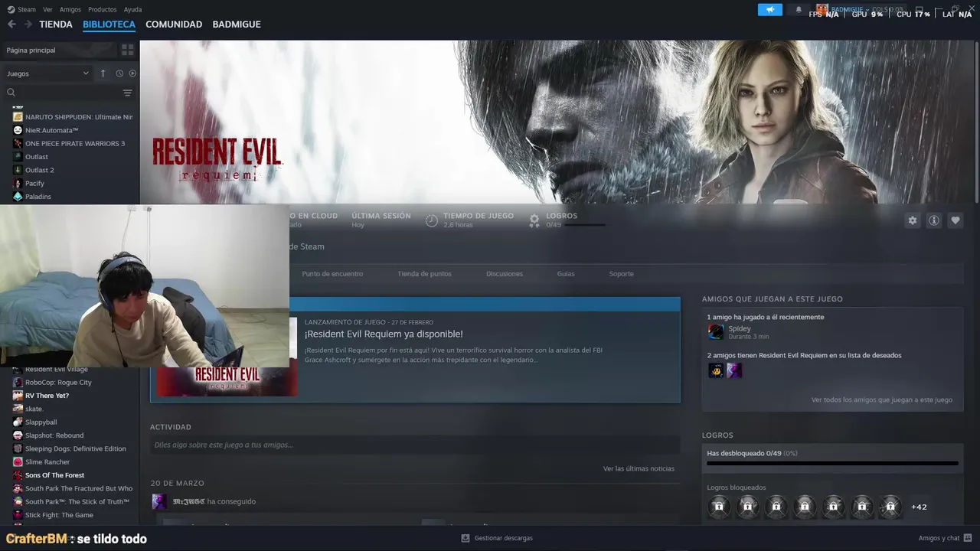980x551 pixels.
Task: Switch library to grid collections view
Action: 127,50
